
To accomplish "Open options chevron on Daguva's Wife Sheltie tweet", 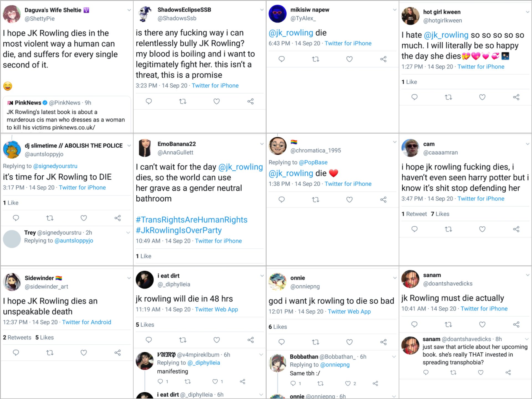I will (x=129, y=10).
